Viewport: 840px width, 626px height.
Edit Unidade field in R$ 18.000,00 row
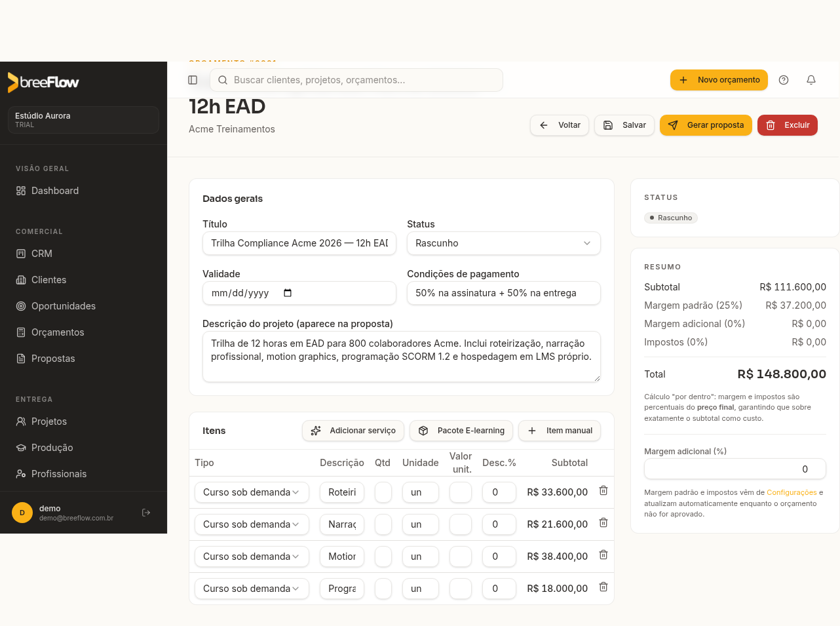[x=421, y=589]
